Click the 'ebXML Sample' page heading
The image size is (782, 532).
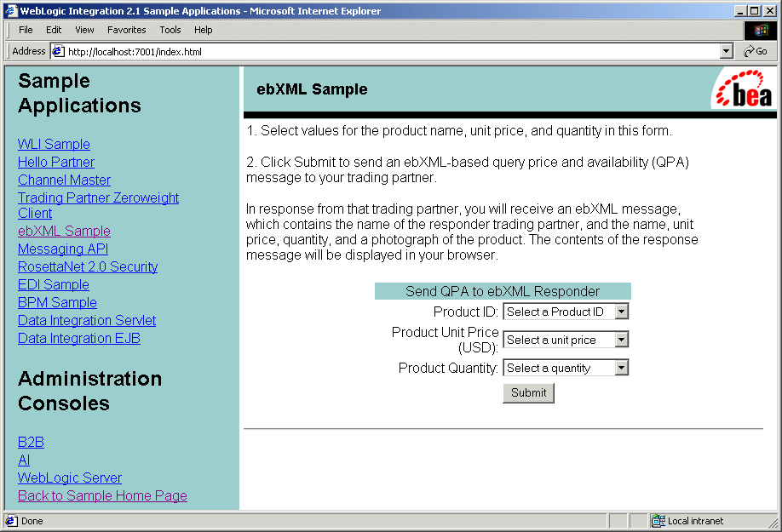click(312, 89)
